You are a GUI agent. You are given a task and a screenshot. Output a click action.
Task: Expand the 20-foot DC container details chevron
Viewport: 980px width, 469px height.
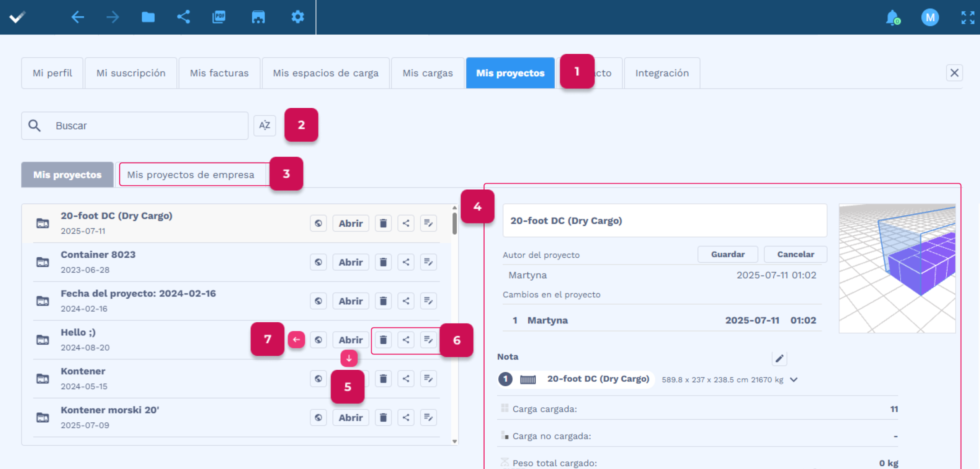pyautogui.click(x=794, y=379)
